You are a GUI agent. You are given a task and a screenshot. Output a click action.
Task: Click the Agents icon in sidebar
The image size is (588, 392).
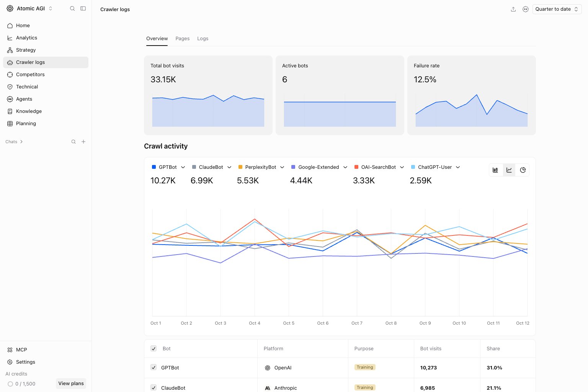[x=10, y=99]
